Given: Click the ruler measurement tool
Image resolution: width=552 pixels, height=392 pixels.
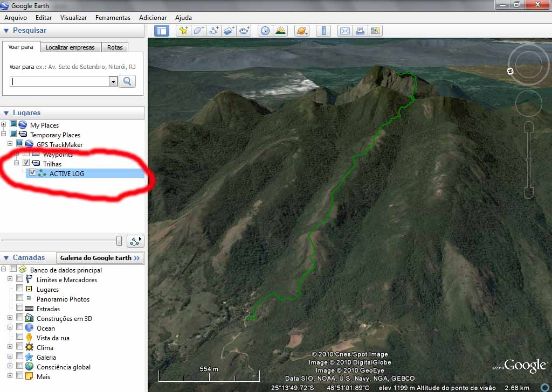Looking at the screenshot, I should pyautogui.click(x=323, y=31).
